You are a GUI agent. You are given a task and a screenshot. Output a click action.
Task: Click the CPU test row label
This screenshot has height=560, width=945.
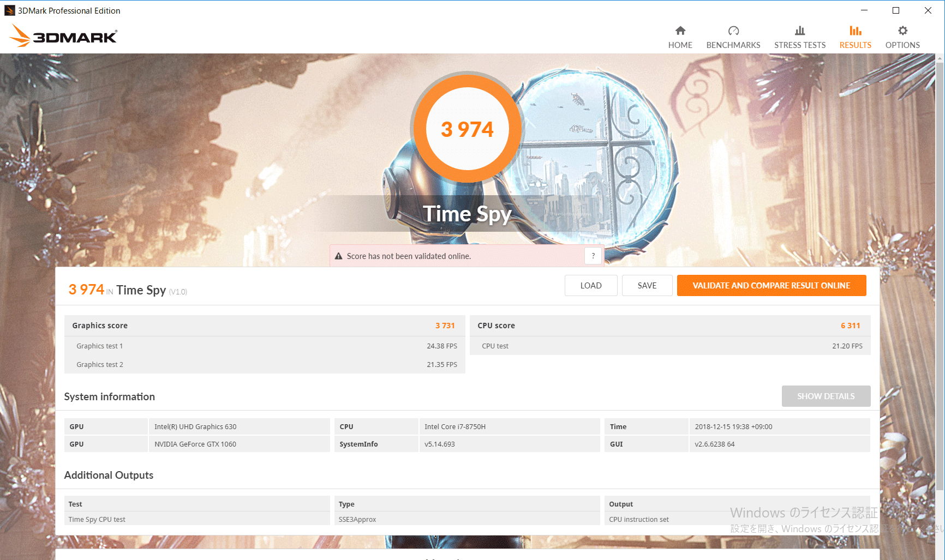pos(495,346)
